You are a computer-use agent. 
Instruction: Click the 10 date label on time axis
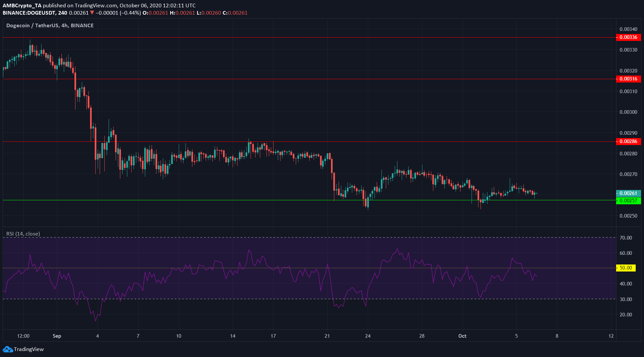[x=179, y=336]
